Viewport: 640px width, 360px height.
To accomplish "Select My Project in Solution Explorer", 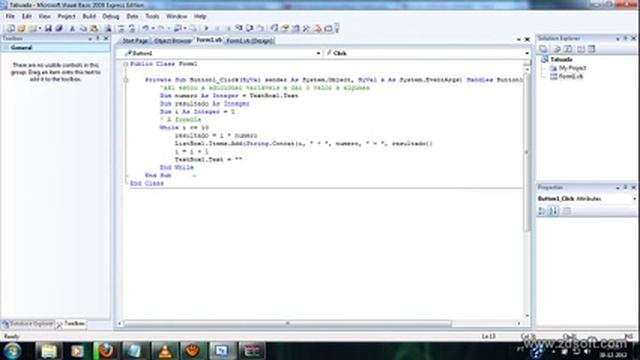I will pyautogui.click(x=572, y=68).
